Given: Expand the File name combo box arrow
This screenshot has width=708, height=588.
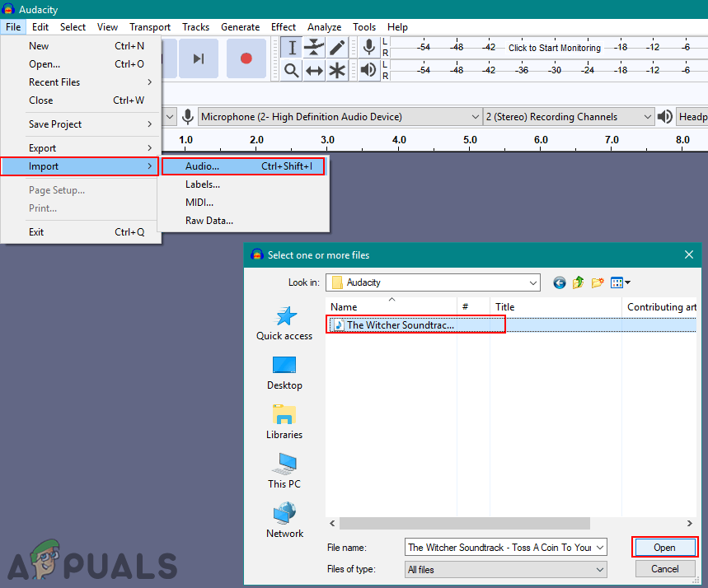Looking at the screenshot, I should (600, 548).
